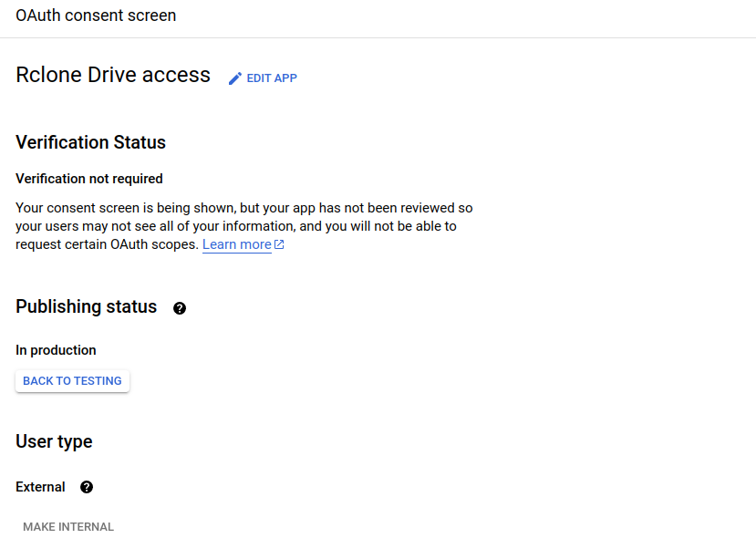Viewport: 756px width, 559px height.
Task: Open the Learn more link
Action: 237,244
